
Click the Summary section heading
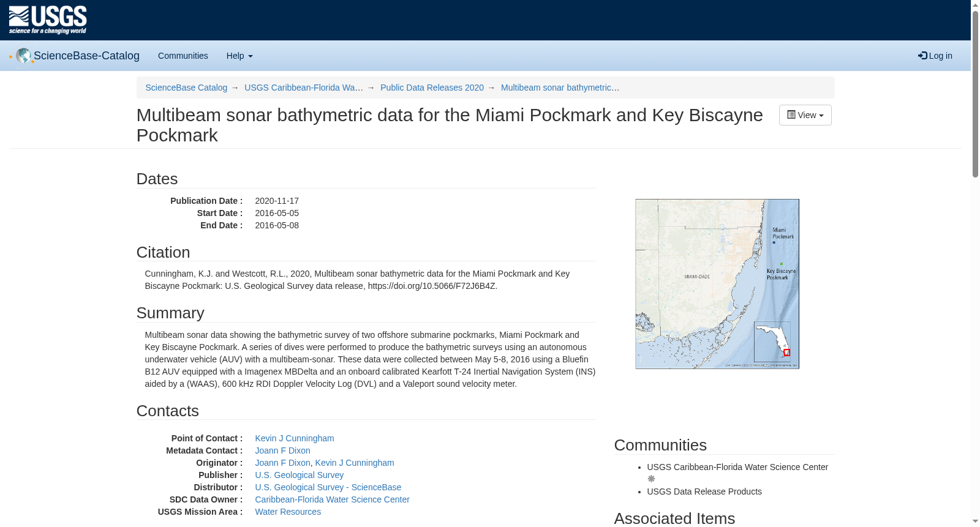tap(170, 313)
